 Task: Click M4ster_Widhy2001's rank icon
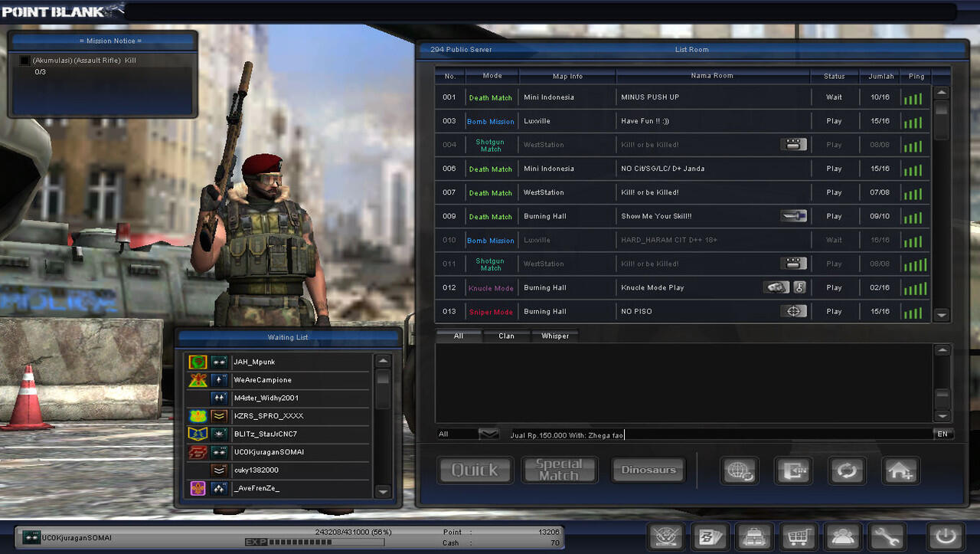219,398
